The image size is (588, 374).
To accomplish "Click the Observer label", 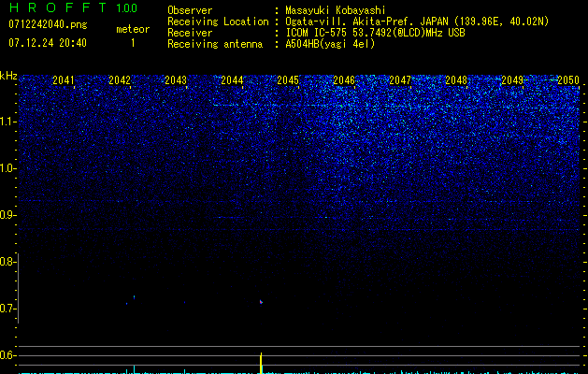I will coord(190,10).
